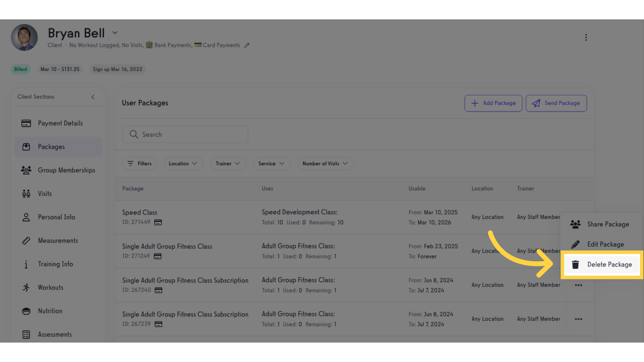
Task: Expand the Trainer filter dropdown
Action: [x=228, y=164]
